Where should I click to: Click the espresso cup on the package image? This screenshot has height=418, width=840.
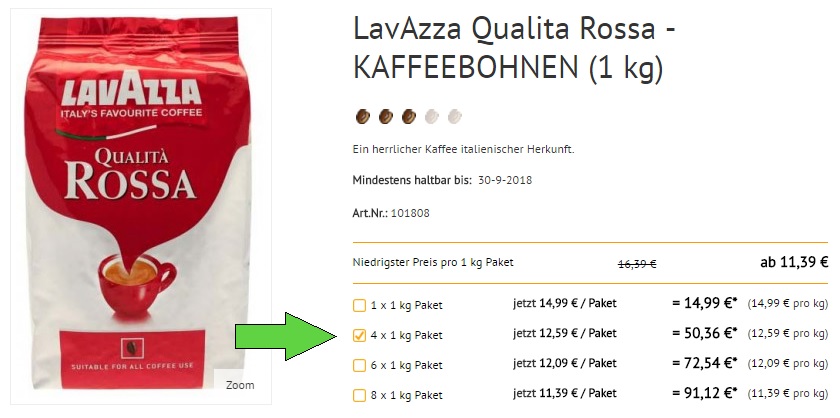(x=137, y=285)
